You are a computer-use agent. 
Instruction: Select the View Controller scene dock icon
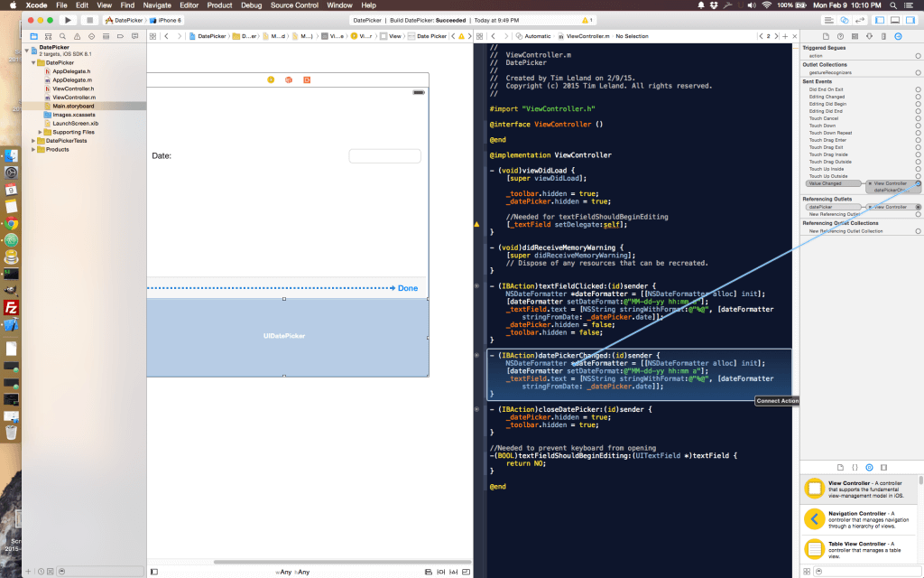[271, 79]
